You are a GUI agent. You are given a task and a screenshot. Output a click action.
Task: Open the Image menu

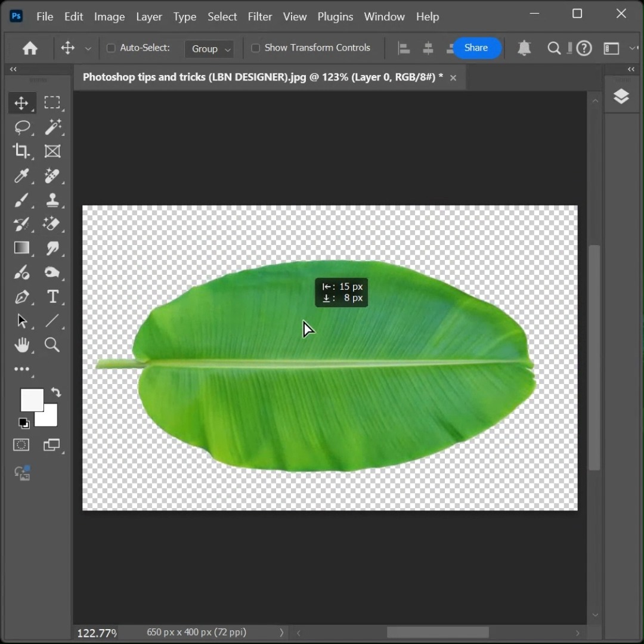(109, 17)
